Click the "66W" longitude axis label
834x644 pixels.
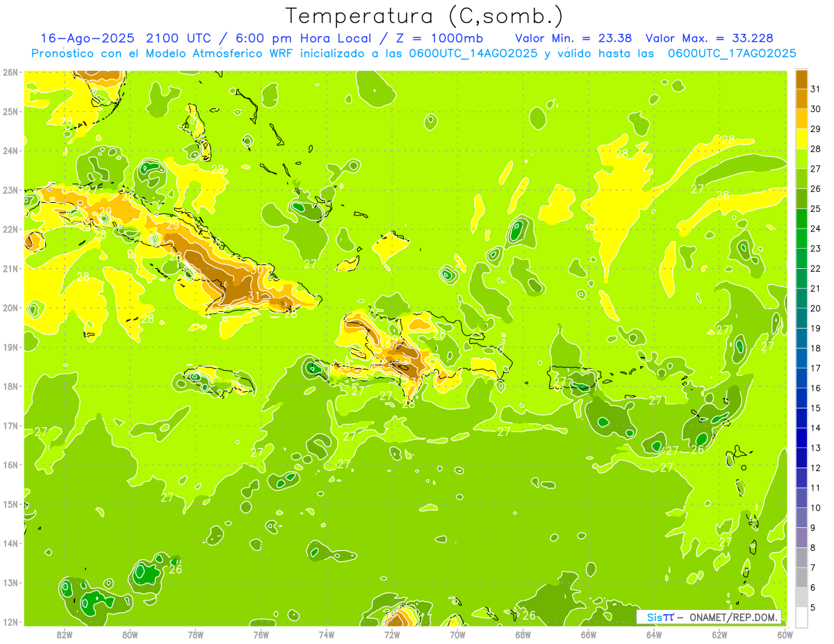[x=588, y=635]
